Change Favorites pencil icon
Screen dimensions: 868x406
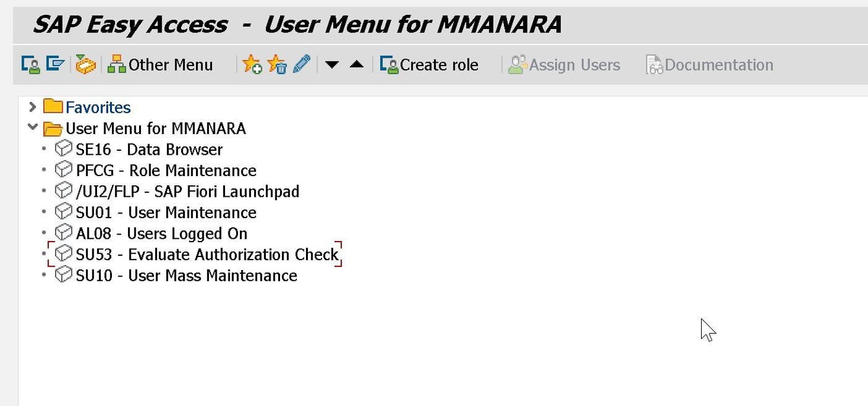pyautogui.click(x=301, y=64)
